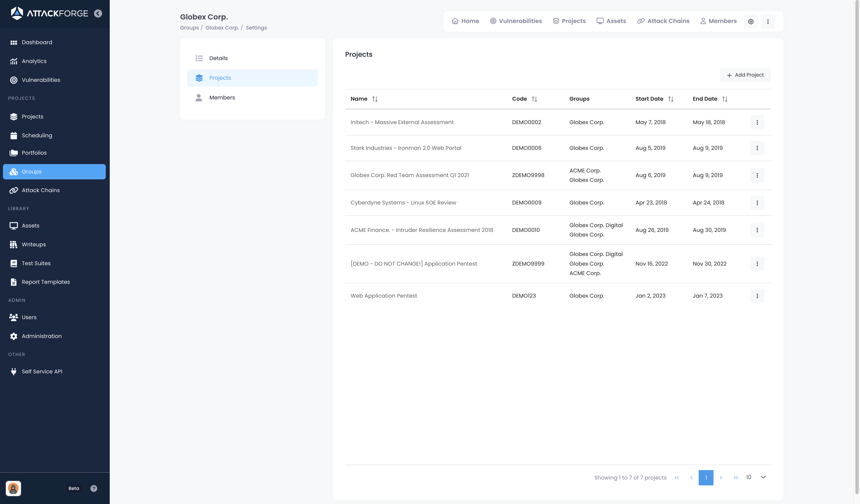The height and width of the screenshot is (504, 860).
Task: Open actions menu for Red Team Assessment row
Action: [x=757, y=175]
